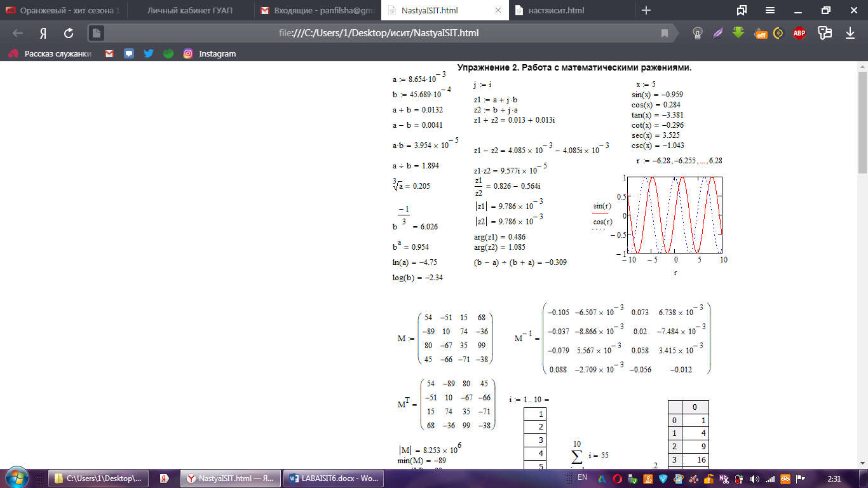Open the blue chat bookmark icon

point(129,54)
